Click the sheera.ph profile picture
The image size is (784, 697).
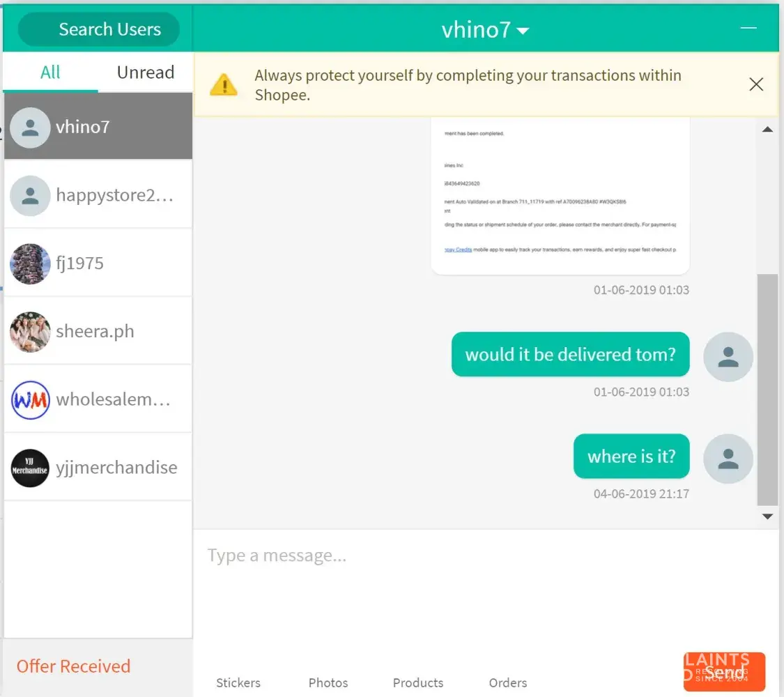(x=30, y=332)
